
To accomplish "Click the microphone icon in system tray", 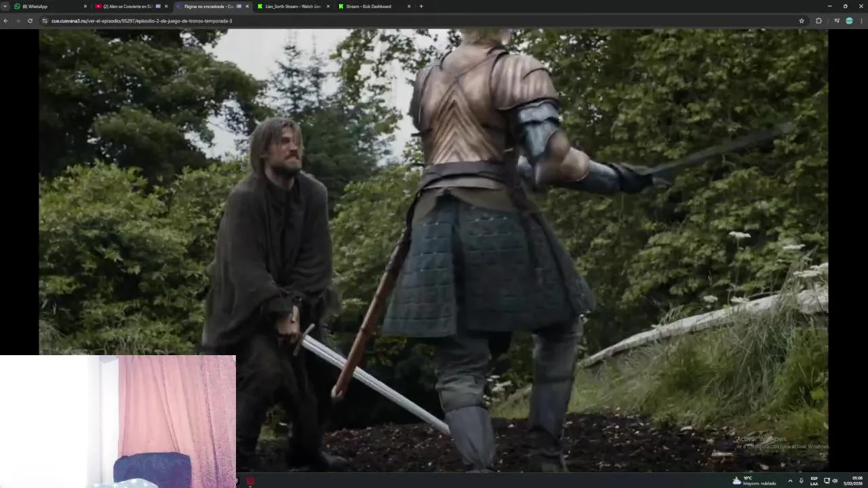I will tap(802, 481).
